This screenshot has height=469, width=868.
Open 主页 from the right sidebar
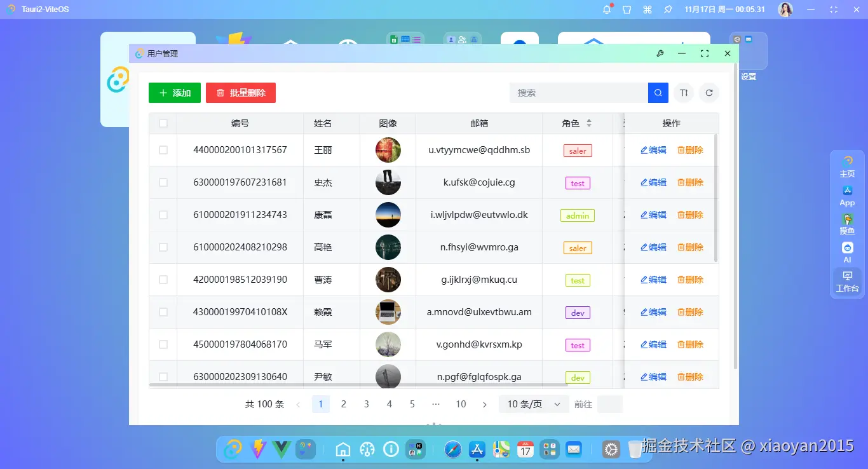847,166
